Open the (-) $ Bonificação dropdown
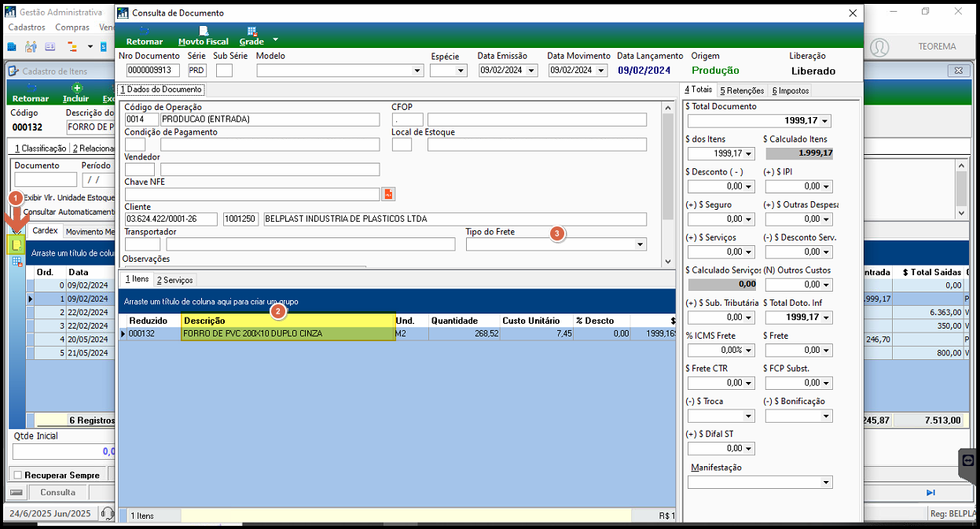 [x=826, y=417]
